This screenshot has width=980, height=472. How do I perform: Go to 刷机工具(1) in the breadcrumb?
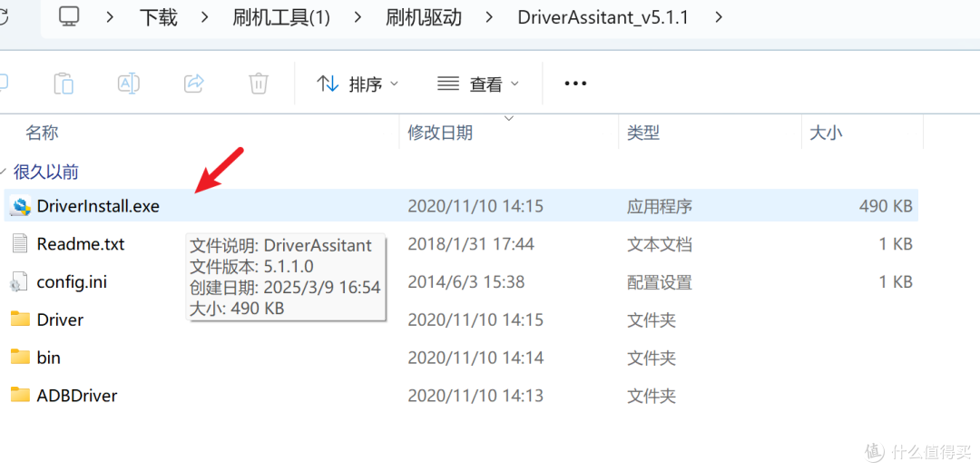(281, 17)
